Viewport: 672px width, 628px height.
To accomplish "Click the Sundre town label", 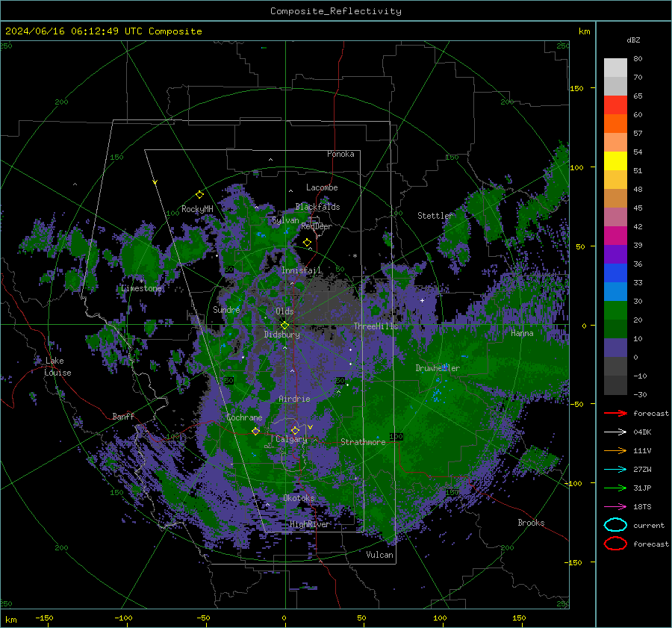I will pyautogui.click(x=226, y=309).
